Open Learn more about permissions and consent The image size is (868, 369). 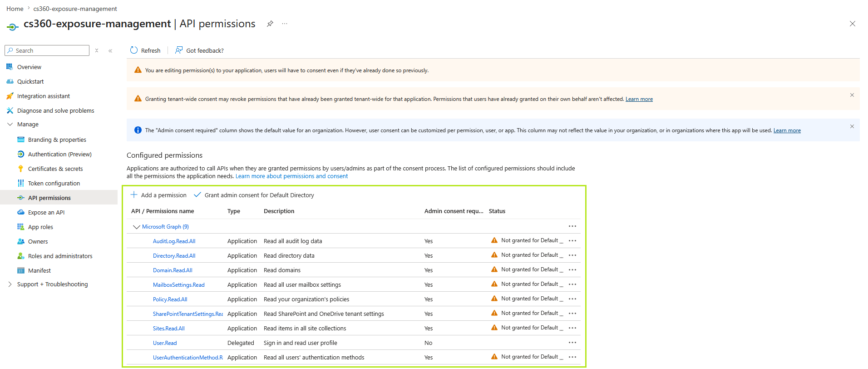click(x=291, y=176)
